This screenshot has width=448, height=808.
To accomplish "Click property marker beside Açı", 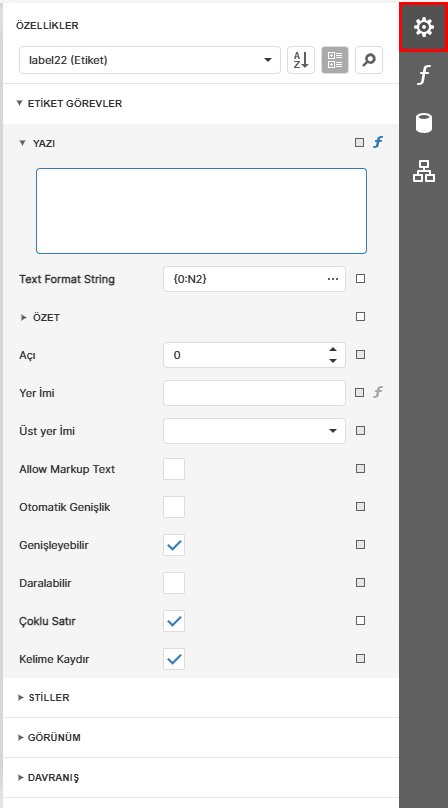I will (360, 355).
